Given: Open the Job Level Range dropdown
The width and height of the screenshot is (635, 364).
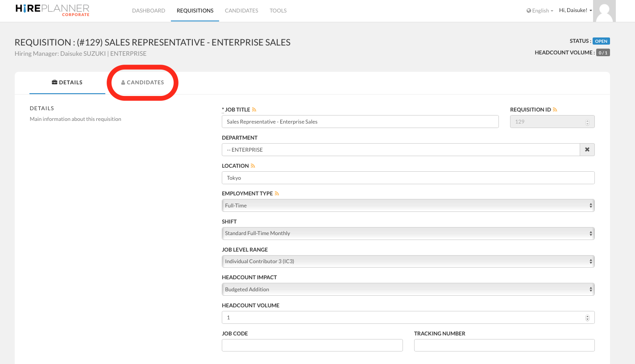Looking at the screenshot, I should click(408, 261).
